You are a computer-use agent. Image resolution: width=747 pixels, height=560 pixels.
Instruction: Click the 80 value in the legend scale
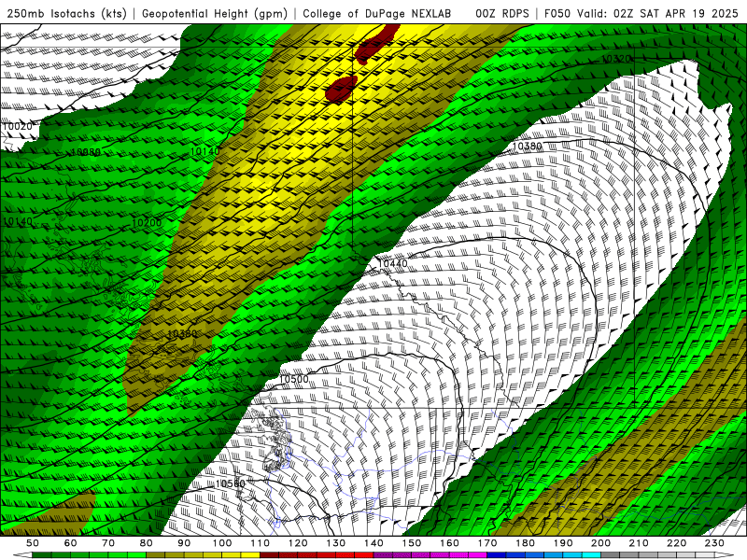[x=147, y=543]
